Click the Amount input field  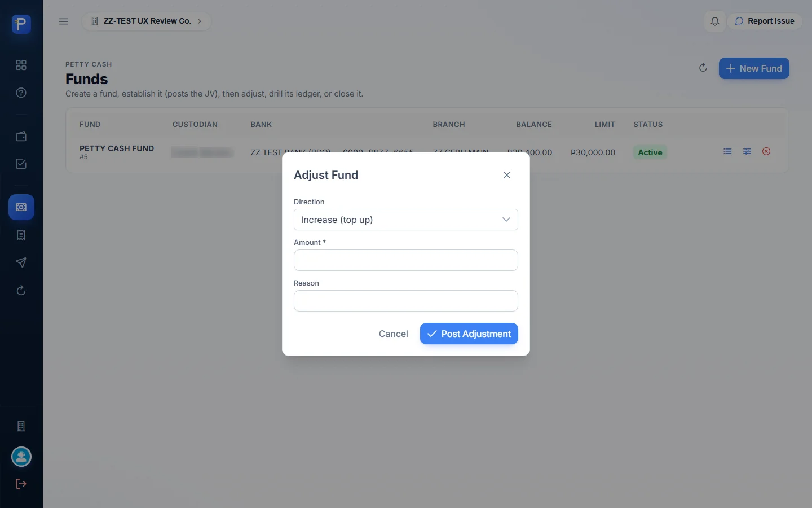pos(406,260)
